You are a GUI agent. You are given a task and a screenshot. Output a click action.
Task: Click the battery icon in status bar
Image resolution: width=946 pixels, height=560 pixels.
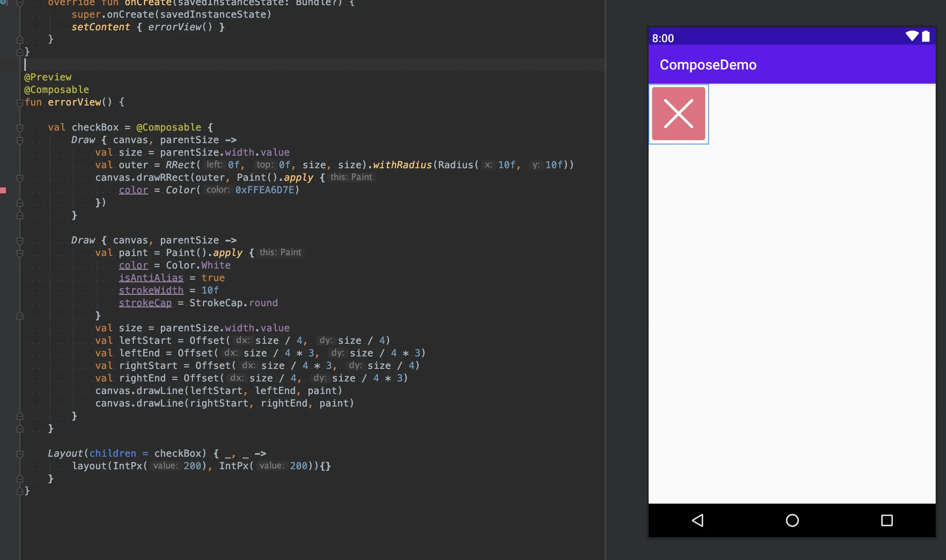pyautogui.click(x=926, y=37)
